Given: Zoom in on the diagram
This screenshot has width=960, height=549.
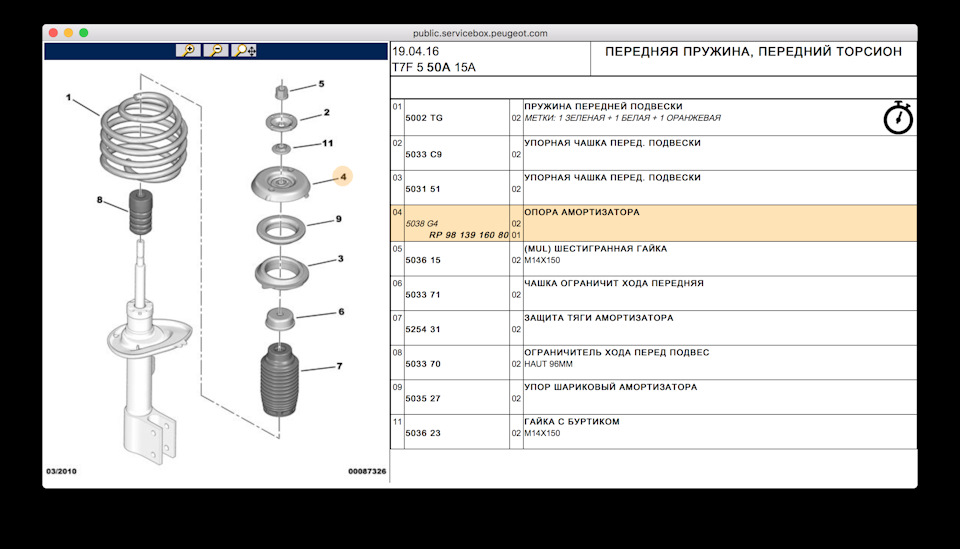Looking at the screenshot, I should pos(188,50).
